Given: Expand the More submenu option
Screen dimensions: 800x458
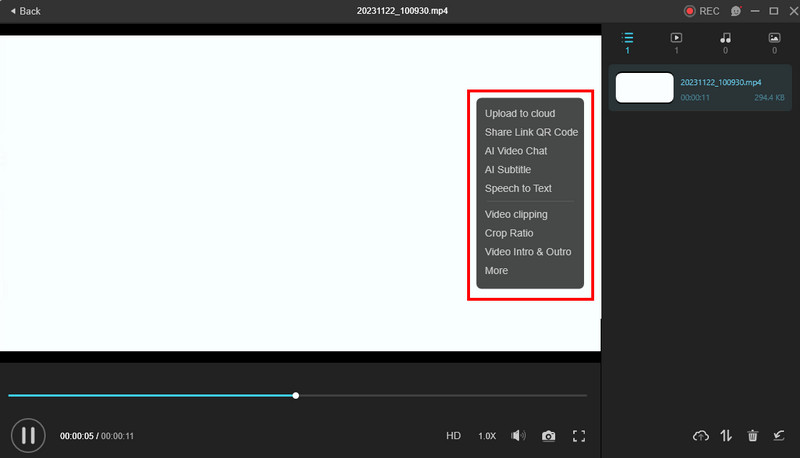Looking at the screenshot, I should (x=496, y=270).
